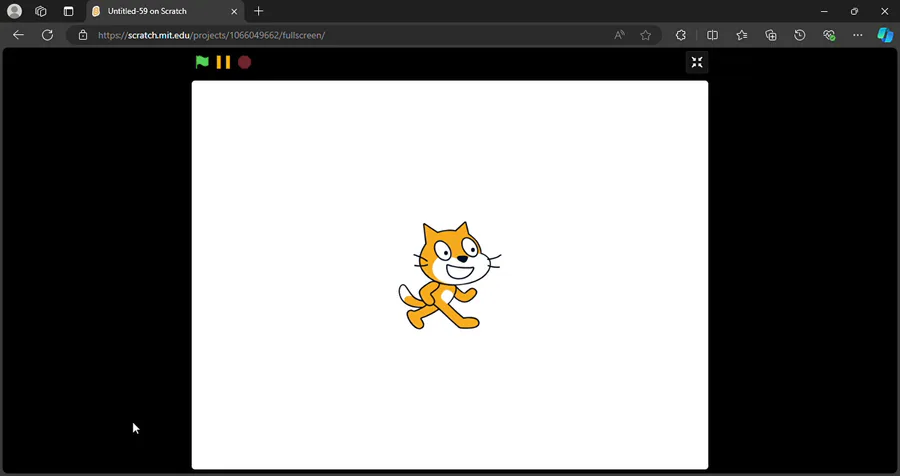Open the browser profile icon
900x476 pixels.
click(14, 11)
